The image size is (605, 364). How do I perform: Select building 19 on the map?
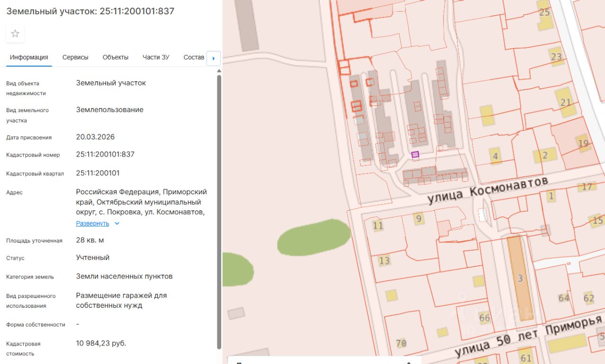point(583,143)
